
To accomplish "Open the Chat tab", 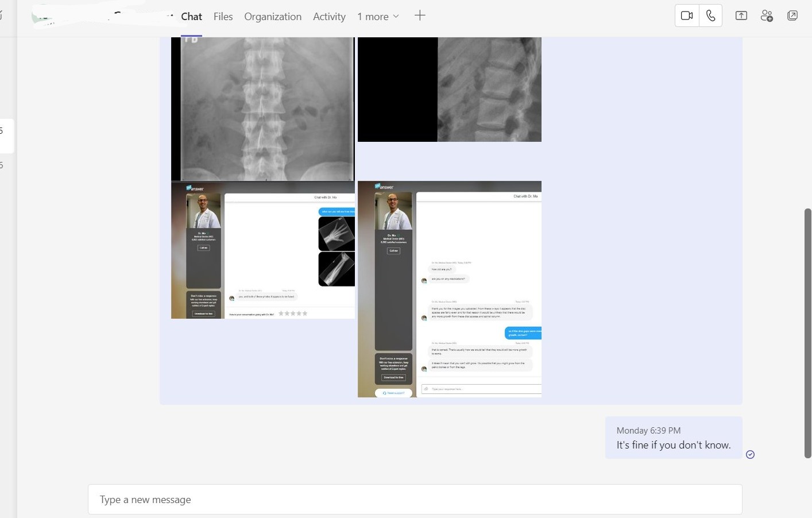I will [191, 17].
